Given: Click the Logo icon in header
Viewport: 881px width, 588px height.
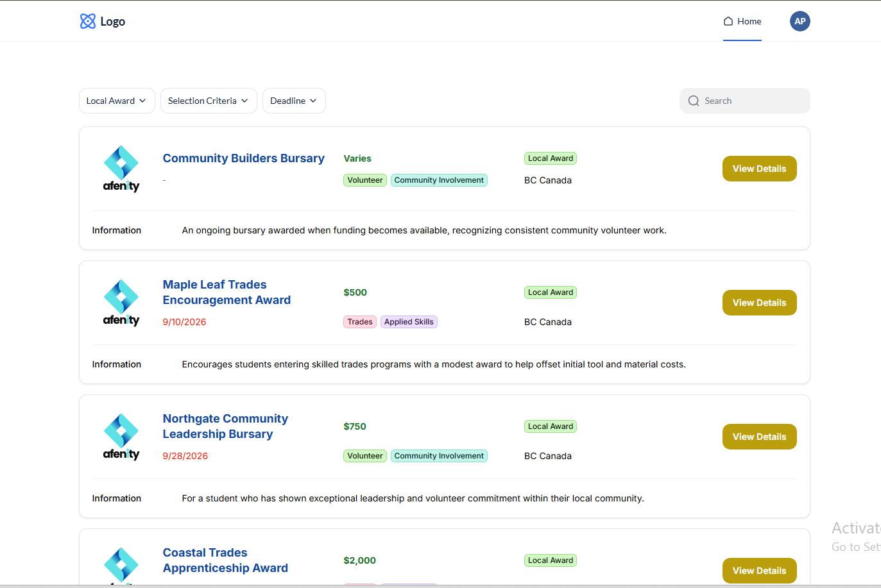Looking at the screenshot, I should 88,21.
